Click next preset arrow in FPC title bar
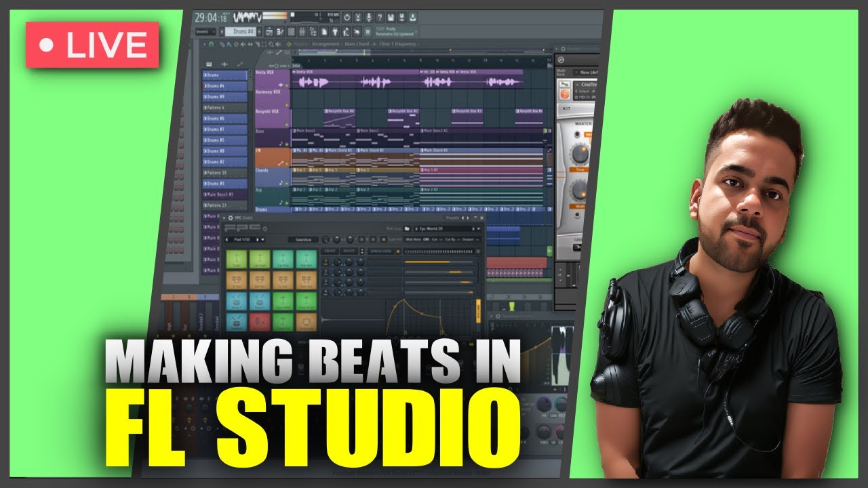The image size is (868, 488). pos(468,218)
